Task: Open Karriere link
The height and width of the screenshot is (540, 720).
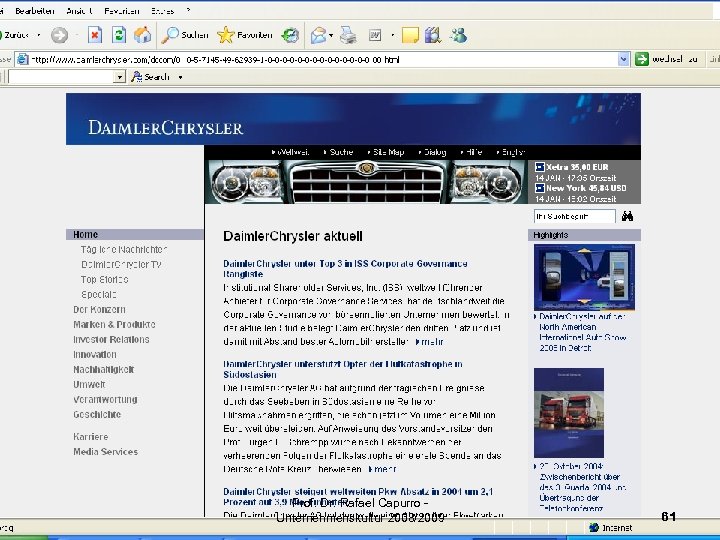Action: pos(90,437)
